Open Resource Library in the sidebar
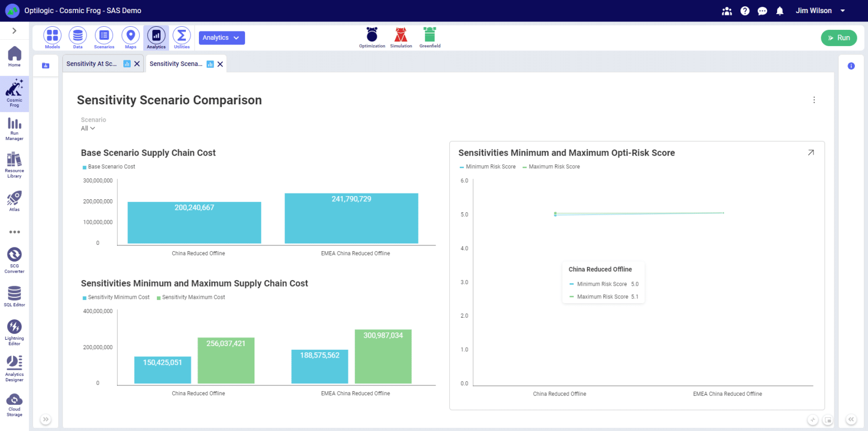Screen dimensions: 868x431 (x=14, y=165)
